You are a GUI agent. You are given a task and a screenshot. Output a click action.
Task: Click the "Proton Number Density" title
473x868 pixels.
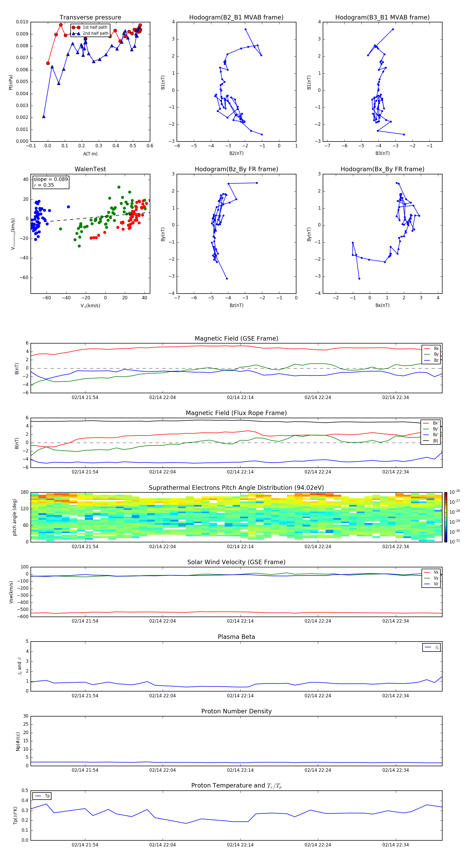236,711
